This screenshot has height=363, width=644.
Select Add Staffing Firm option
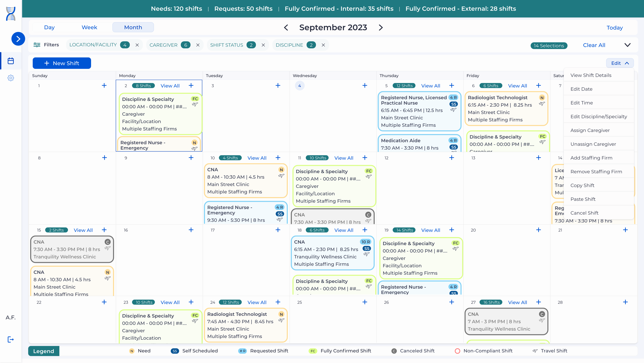tap(599, 158)
